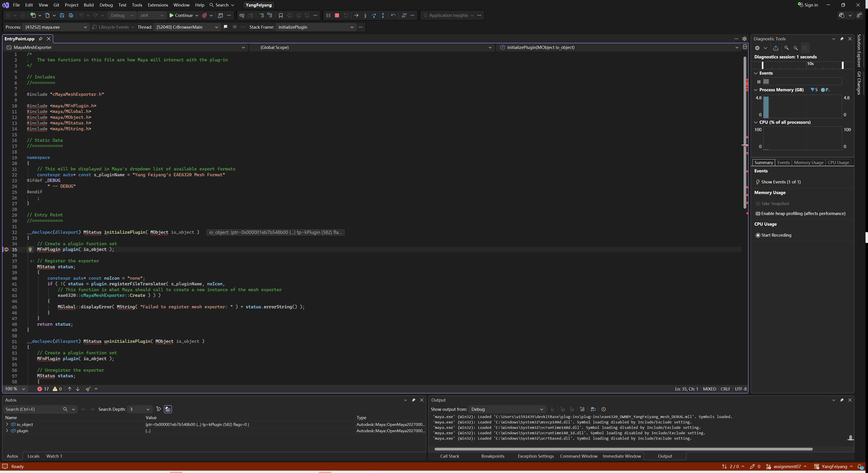Screen dimensions: 868x473
Task: Open the x64 platform dropdown
Action: 152,16
